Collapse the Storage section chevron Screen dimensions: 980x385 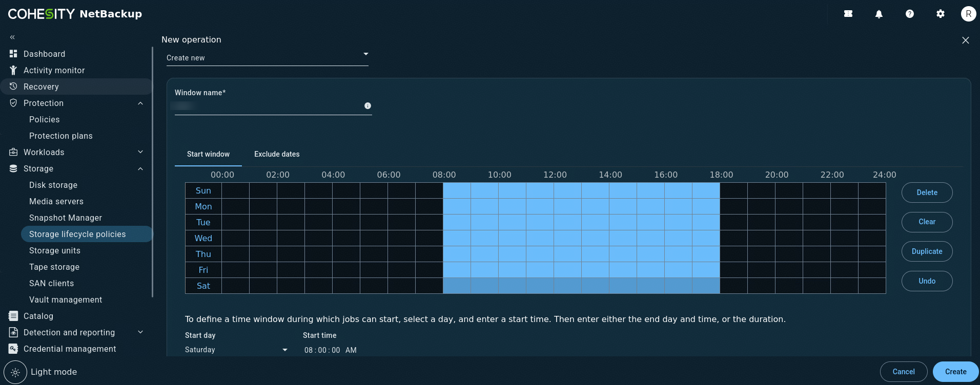pyautogui.click(x=140, y=168)
